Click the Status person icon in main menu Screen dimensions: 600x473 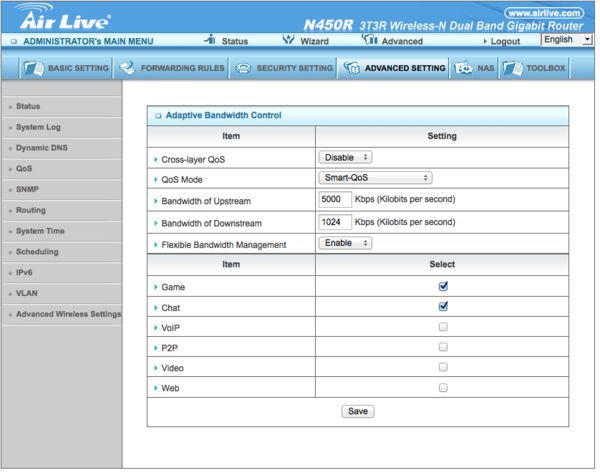click(x=210, y=39)
